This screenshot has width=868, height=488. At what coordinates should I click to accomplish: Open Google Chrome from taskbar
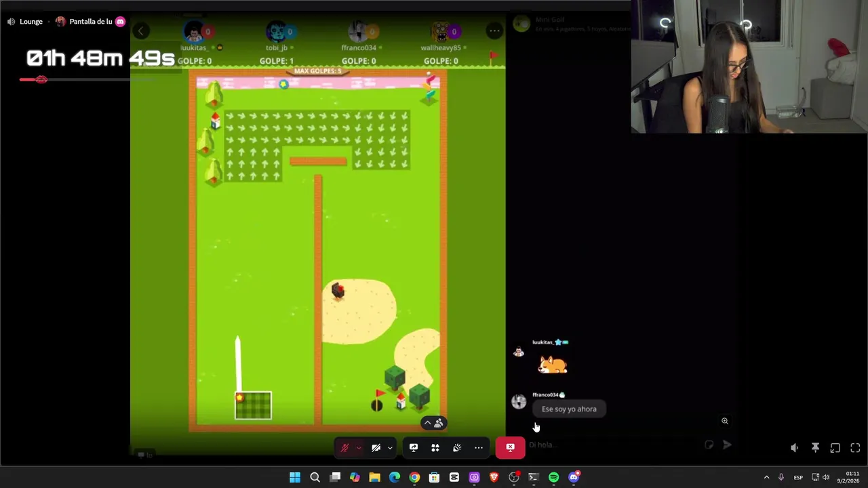pos(414,478)
